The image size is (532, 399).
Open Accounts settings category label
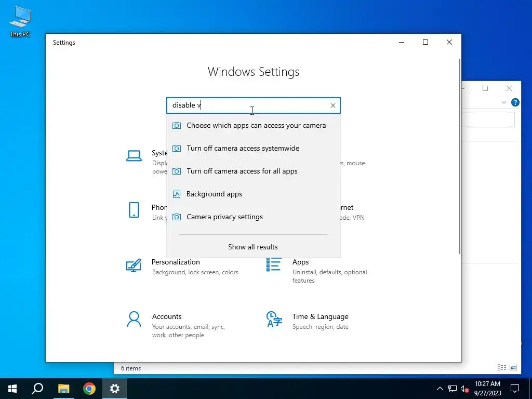[167, 316]
